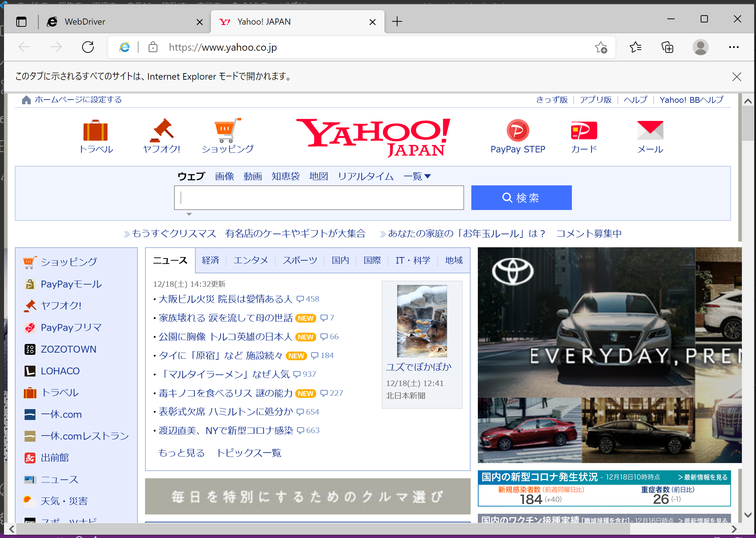Click the トラベル suitcase icon in the header
756x538 pixels.
coord(95,130)
